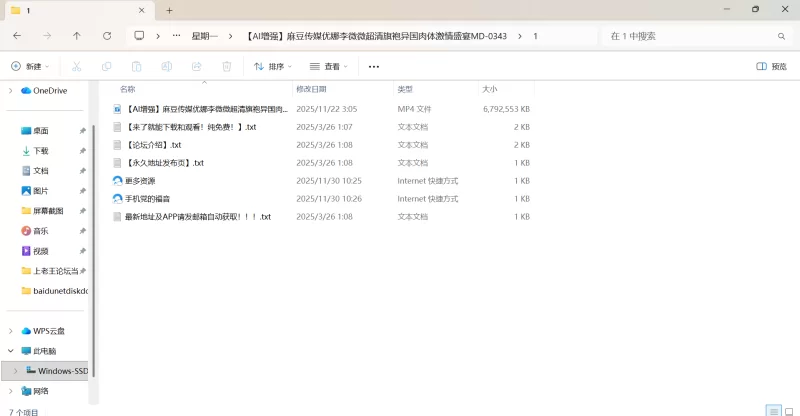Open the 查看 view menu
Image resolution: width=800 pixels, height=416 pixels.
[x=329, y=67]
